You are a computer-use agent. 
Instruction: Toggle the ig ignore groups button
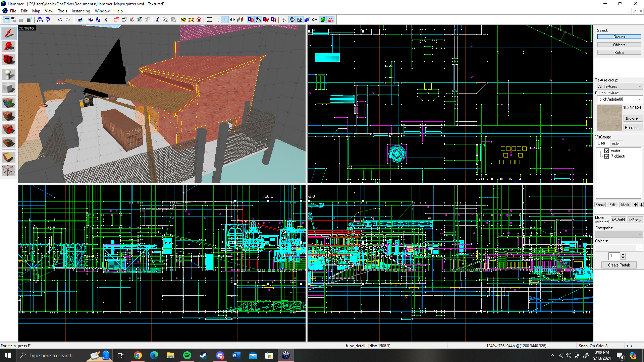[x=106, y=20]
